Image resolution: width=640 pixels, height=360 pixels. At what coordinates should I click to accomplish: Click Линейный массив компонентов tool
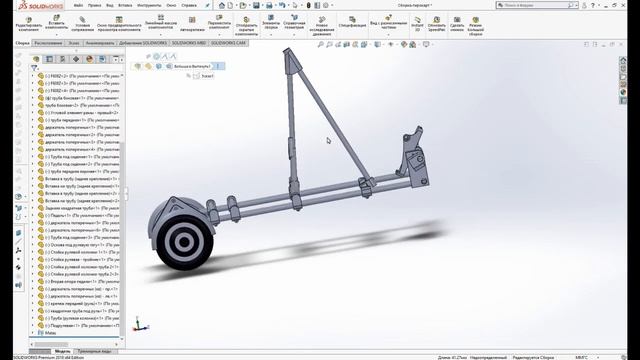[x=161, y=22]
